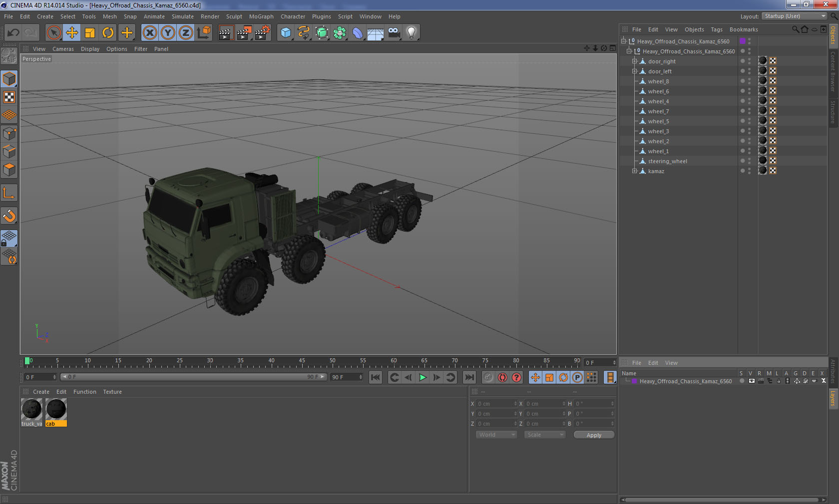Add a floor environment object
Screen dimensions: 839x504
(x=376, y=33)
